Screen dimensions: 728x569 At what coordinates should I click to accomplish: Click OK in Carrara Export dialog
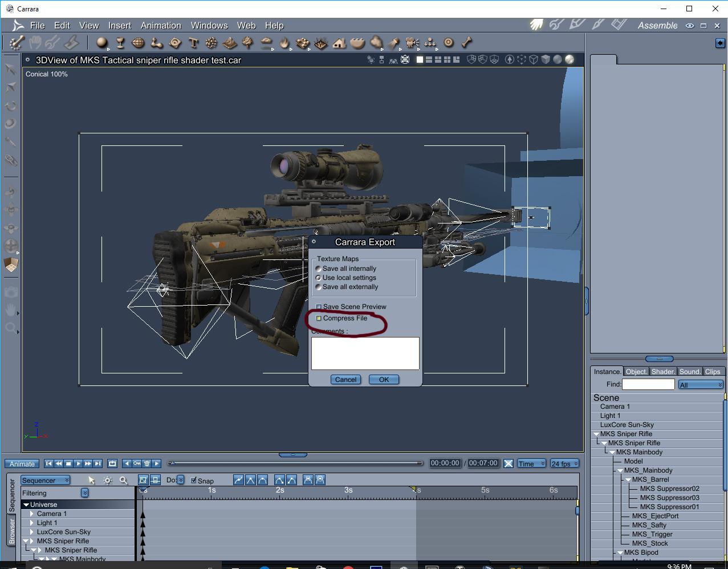point(384,380)
